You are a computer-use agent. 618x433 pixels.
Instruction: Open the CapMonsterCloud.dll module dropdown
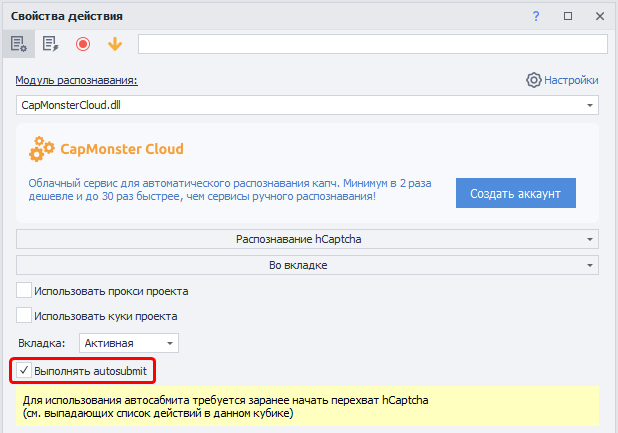(x=307, y=105)
